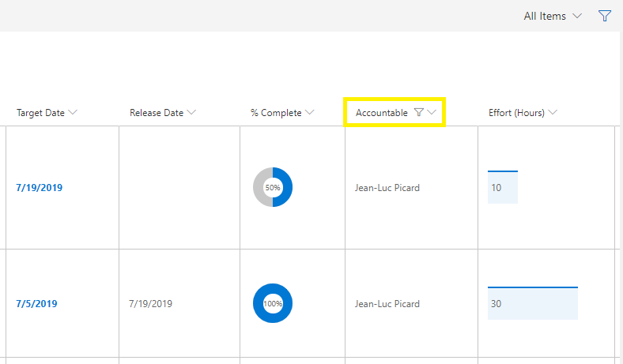The width and height of the screenshot is (623, 364).
Task: Expand the Release Date column chevron
Action: tap(191, 113)
